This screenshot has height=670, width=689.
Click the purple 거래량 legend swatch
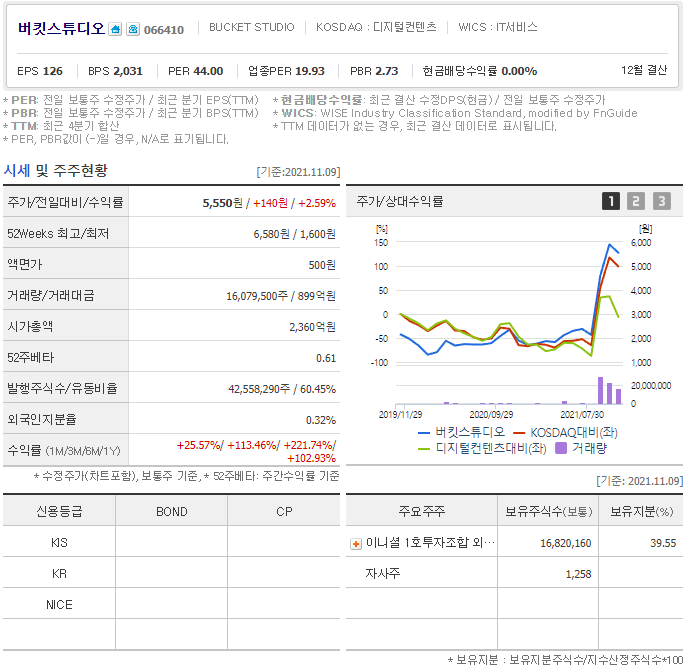tap(561, 448)
